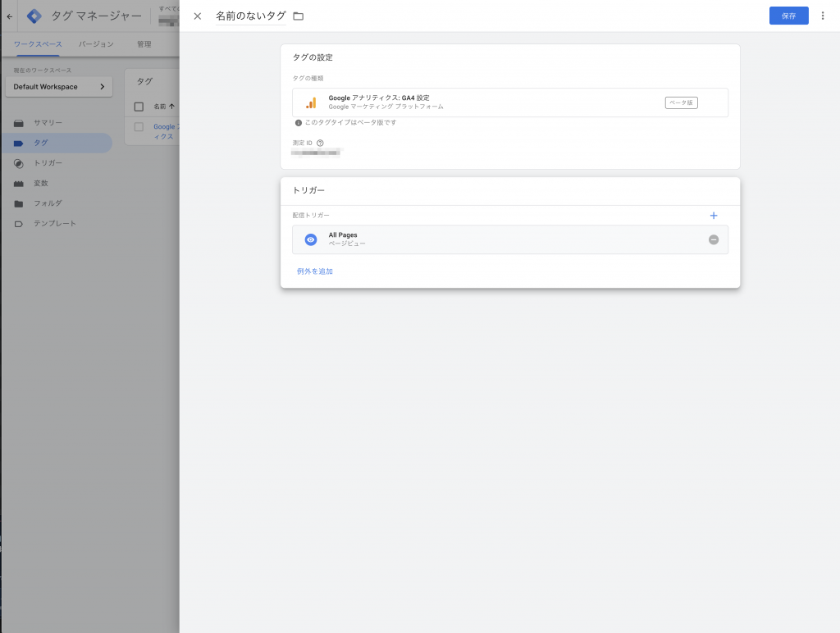Click the テンプレート outline label icon
The height and width of the screenshot is (633, 840).
coord(19,224)
